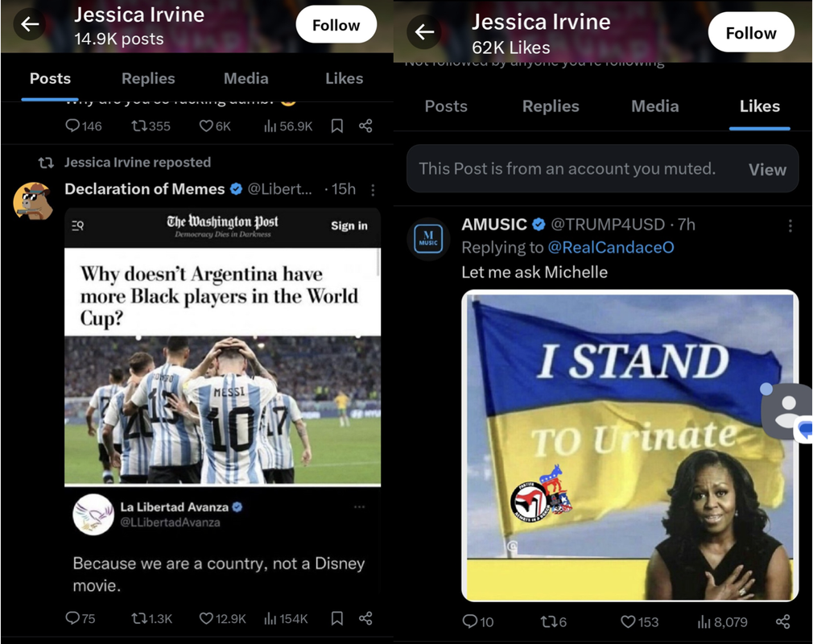The width and height of the screenshot is (813, 644).
Task: Click 'Jessica Irvine reposted' label
Action: coord(138,163)
